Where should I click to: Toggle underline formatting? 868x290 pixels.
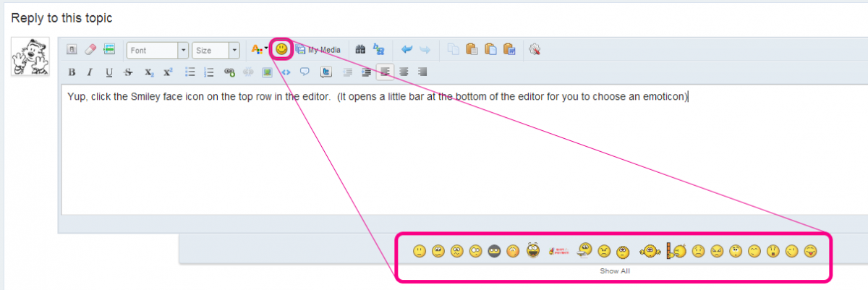tap(109, 72)
